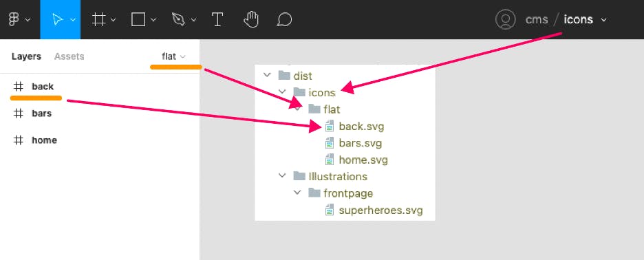Click frame icon next to bars layer

pos(18,113)
